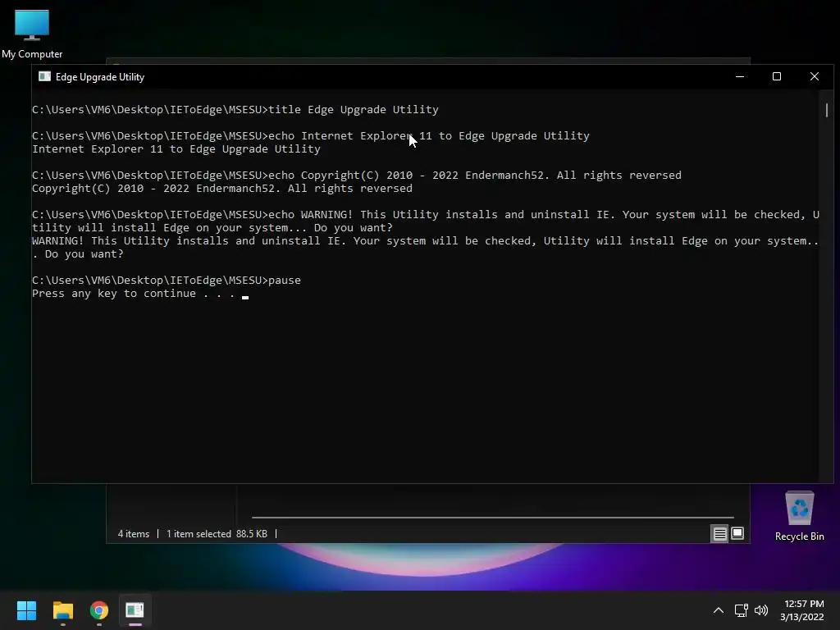This screenshot has width=840, height=630.
Task: Minimize the Edge Upgrade Utility window
Action: coord(740,76)
